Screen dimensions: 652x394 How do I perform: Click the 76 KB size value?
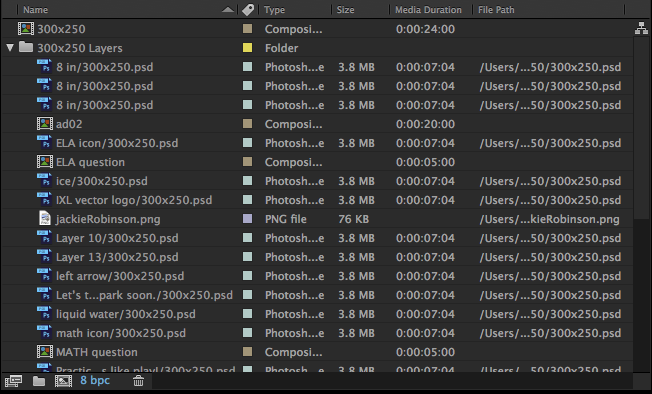pyautogui.click(x=353, y=219)
